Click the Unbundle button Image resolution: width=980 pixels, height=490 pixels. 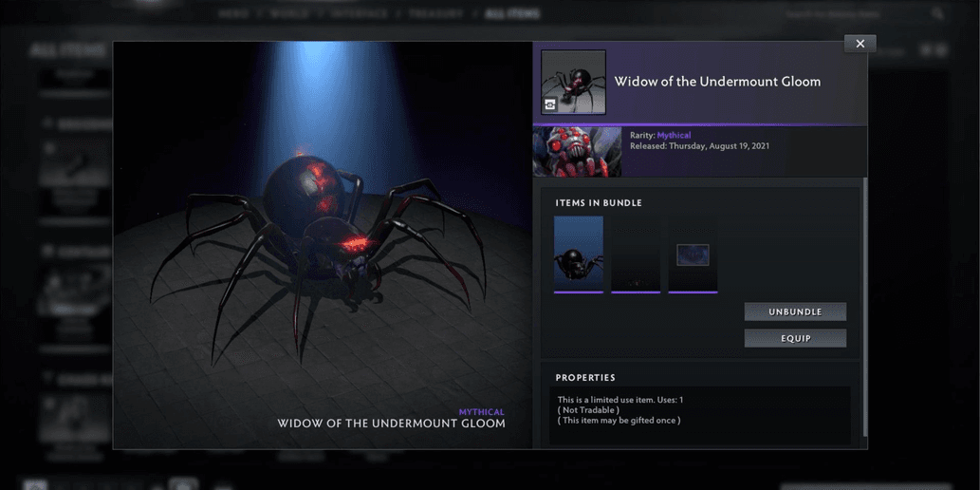point(794,311)
